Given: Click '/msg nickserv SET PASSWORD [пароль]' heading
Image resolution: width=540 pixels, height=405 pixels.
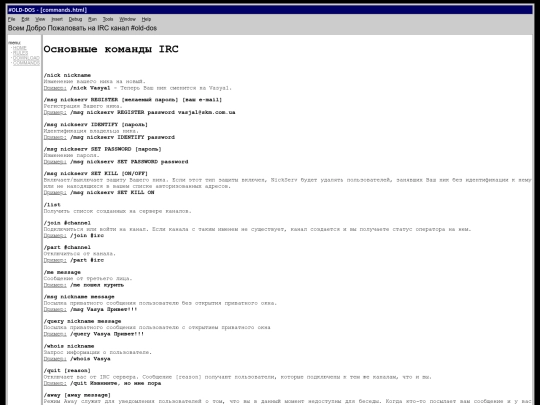Looking at the screenshot, I should (x=102, y=149).
